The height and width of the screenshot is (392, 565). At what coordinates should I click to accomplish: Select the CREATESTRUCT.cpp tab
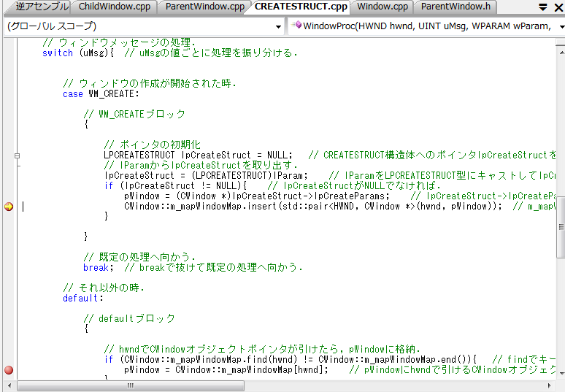(x=301, y=7)
